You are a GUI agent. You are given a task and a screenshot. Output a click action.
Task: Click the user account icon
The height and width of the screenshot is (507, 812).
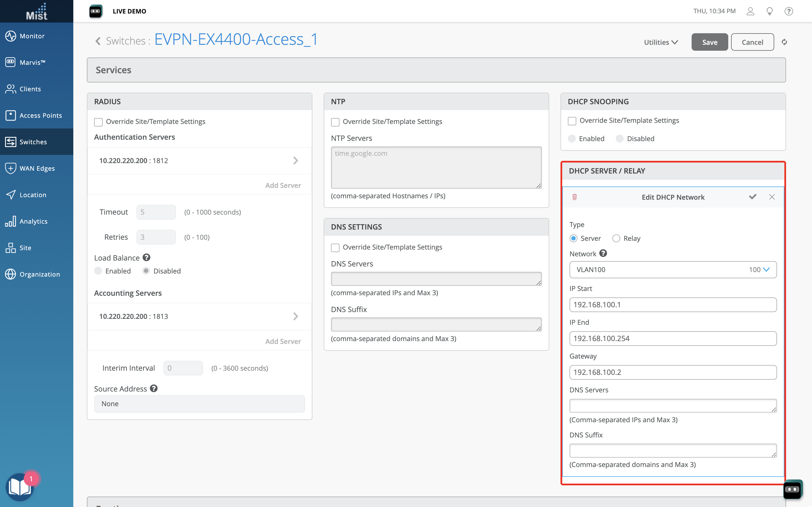tap(750, 11)
